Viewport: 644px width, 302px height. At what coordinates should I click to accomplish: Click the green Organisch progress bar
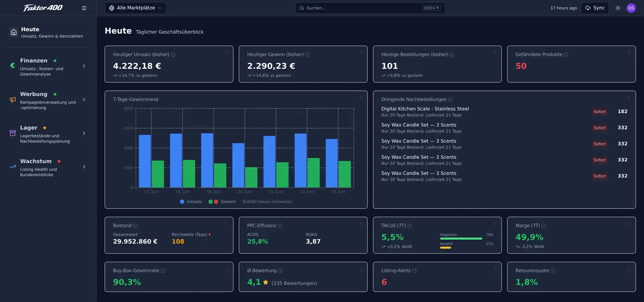point(461,239)
